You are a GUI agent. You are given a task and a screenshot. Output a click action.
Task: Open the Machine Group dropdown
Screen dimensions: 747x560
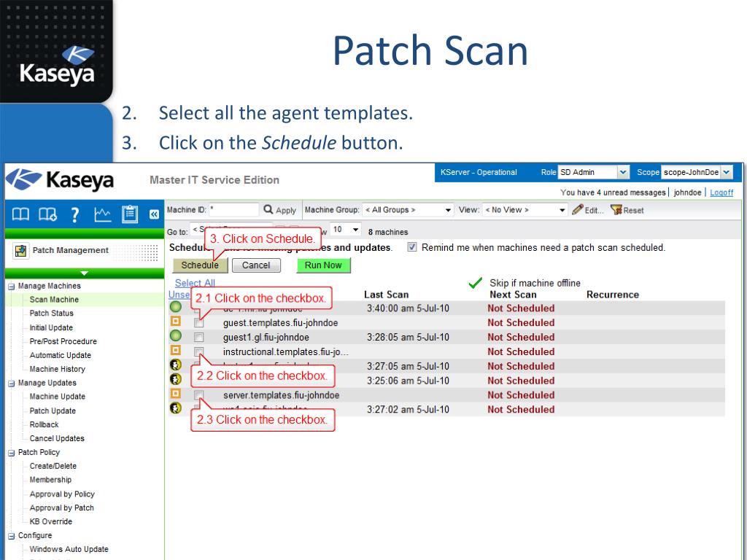click(x=408, y=210)
